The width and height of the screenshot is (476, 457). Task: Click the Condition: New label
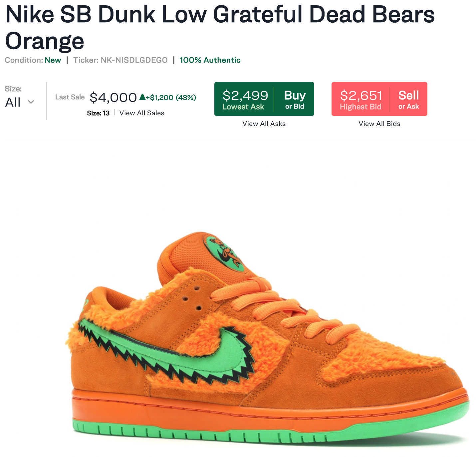coord(33,60)
